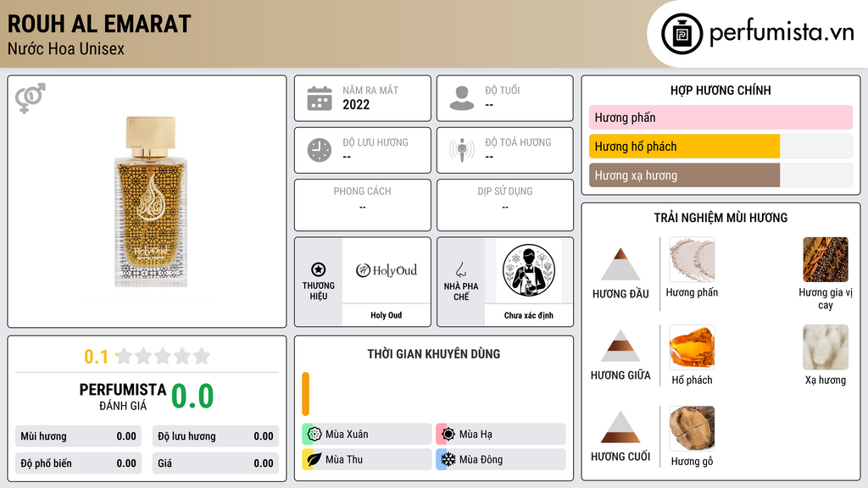Click the Hương đầu pyramid icon
This screenshot has height=488, width=868.
coord(620,264)
